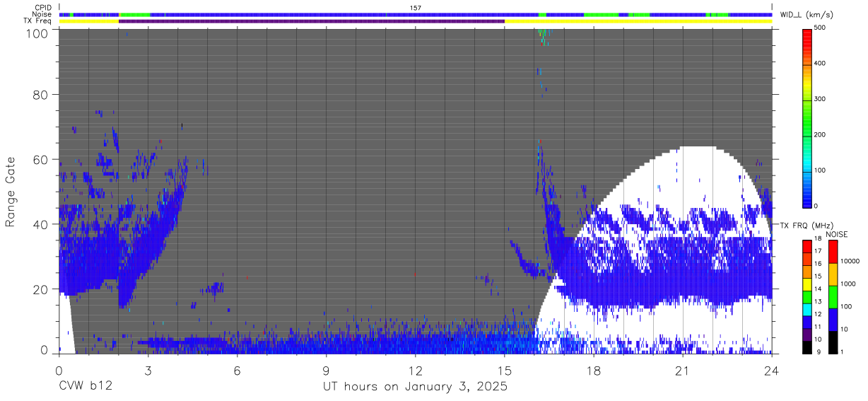Select the CPID value 157
868x401 pixels.
[x=416, y=8]
